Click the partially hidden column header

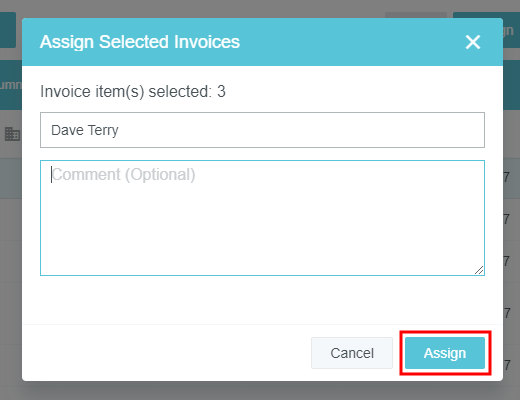click(x=11, y=85)
